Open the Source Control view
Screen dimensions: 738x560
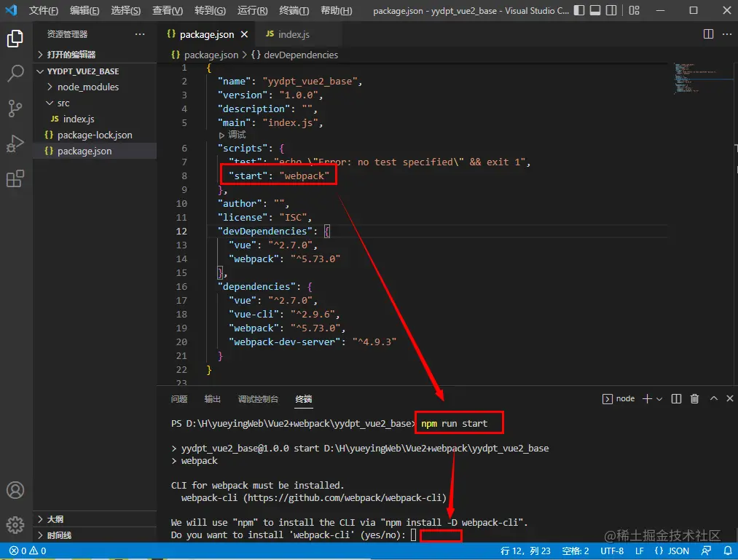click(x=15, y=109)
